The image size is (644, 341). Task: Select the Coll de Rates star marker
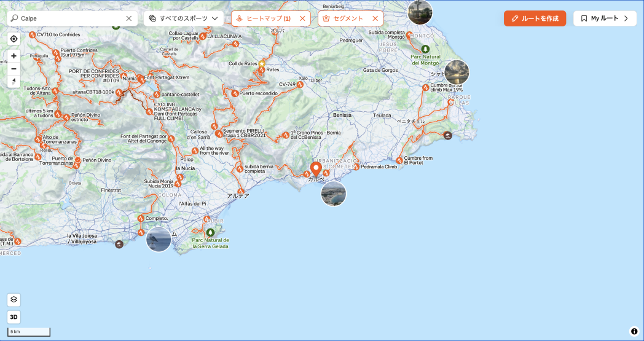click(x=262, y=63)
